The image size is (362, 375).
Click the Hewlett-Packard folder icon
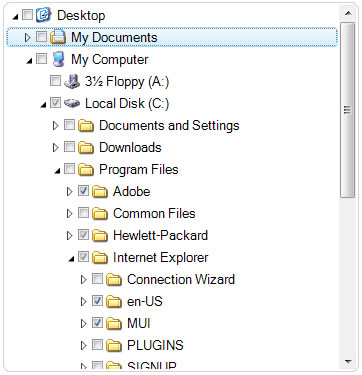100,235
